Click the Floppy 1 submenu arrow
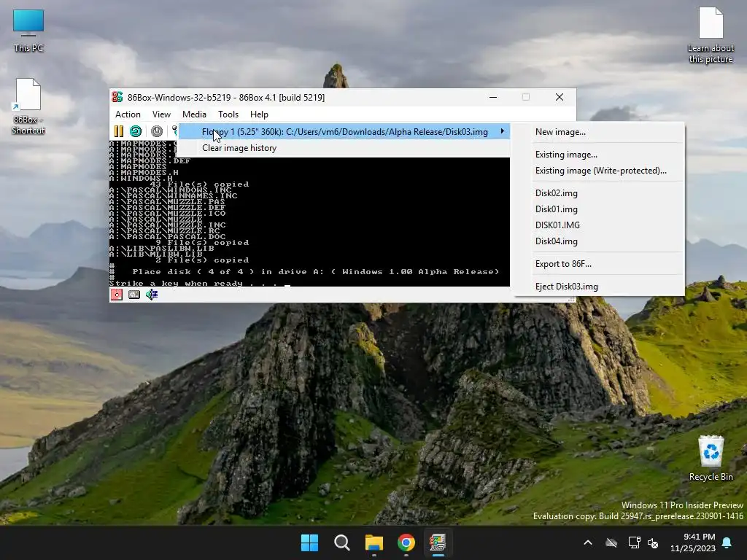This screenshot has width=747, height=560. pos(502,131)
